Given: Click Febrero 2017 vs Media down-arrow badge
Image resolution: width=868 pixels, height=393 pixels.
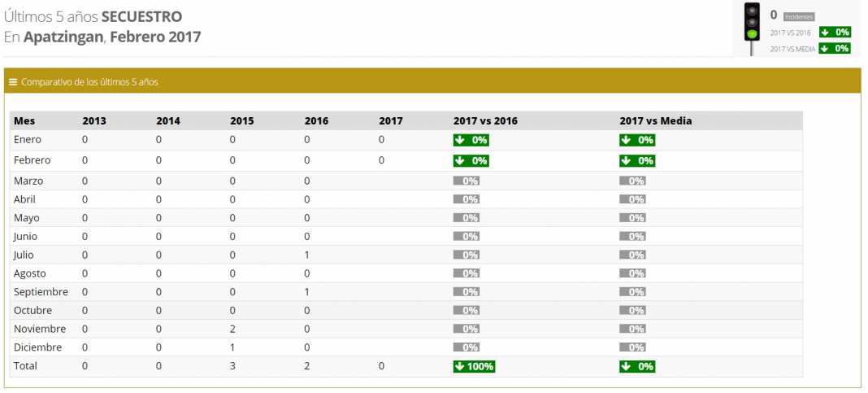Looking at the screenshot, I should point(637,161).
